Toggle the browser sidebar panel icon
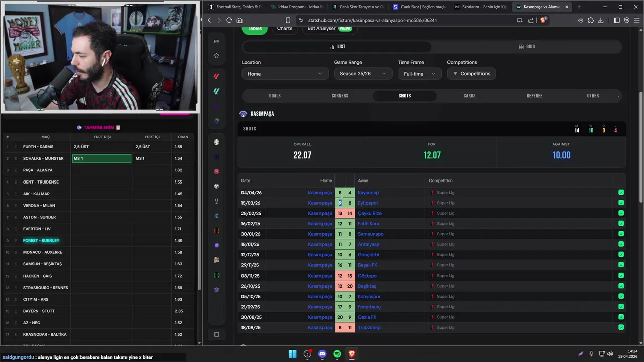The width and height of the screenshot is (644, 362). tap(617, 20)
